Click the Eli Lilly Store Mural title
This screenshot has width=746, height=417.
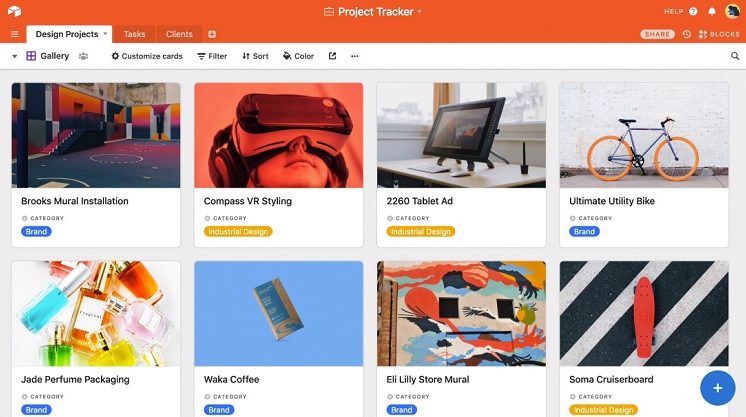[x=428, y=379]
